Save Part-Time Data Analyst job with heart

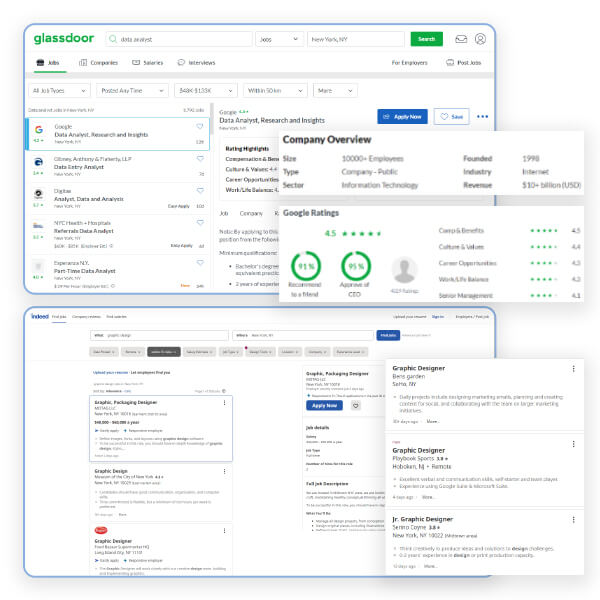click(x=200, y=262)
